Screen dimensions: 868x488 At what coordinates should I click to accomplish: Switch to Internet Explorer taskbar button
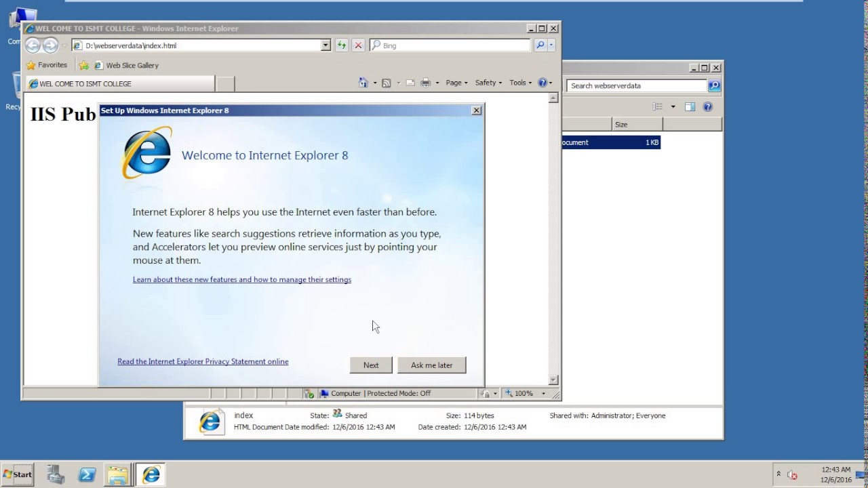[x=151, y=474]
